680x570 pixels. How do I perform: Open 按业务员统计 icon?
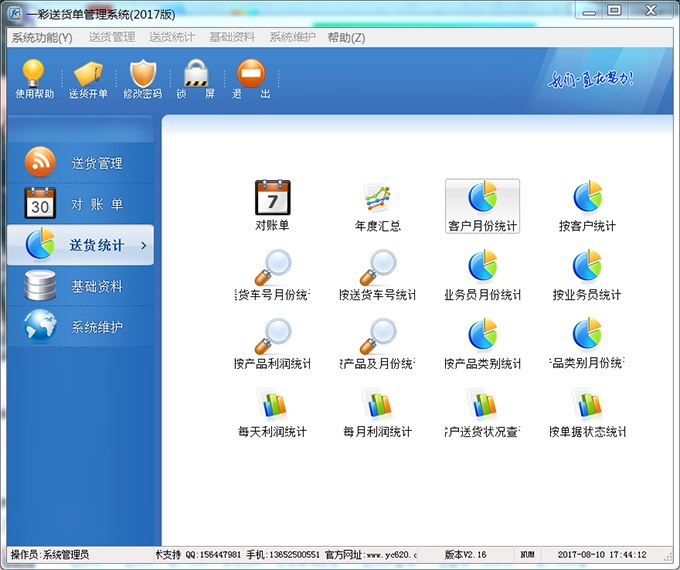coord(587,275)
